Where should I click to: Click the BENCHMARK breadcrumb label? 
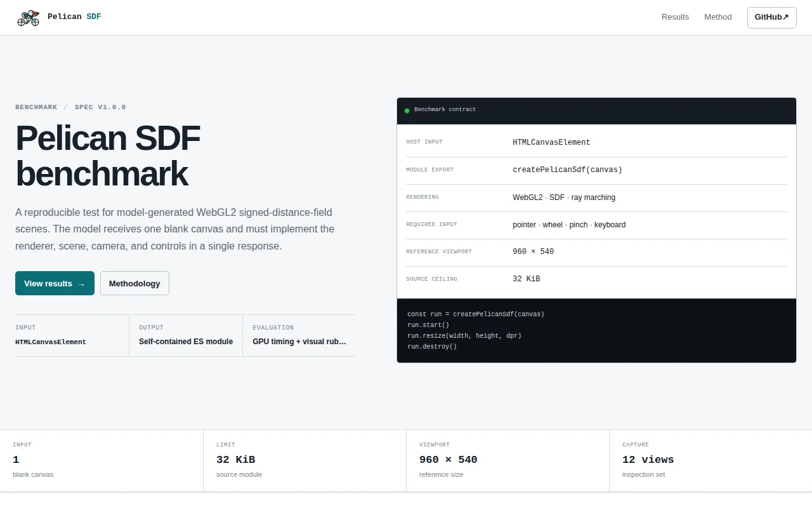(36, 107)
